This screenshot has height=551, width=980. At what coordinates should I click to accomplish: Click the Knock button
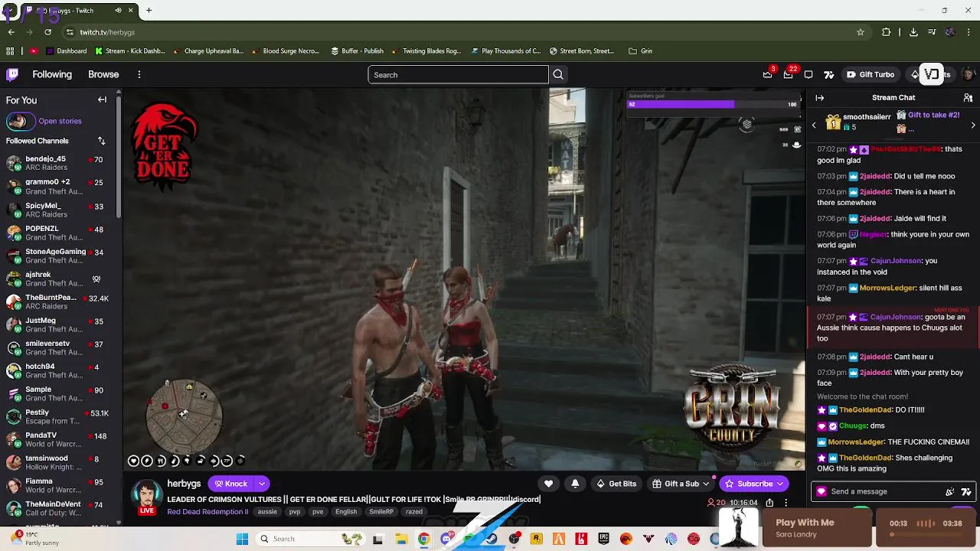(x=230, y=484)
